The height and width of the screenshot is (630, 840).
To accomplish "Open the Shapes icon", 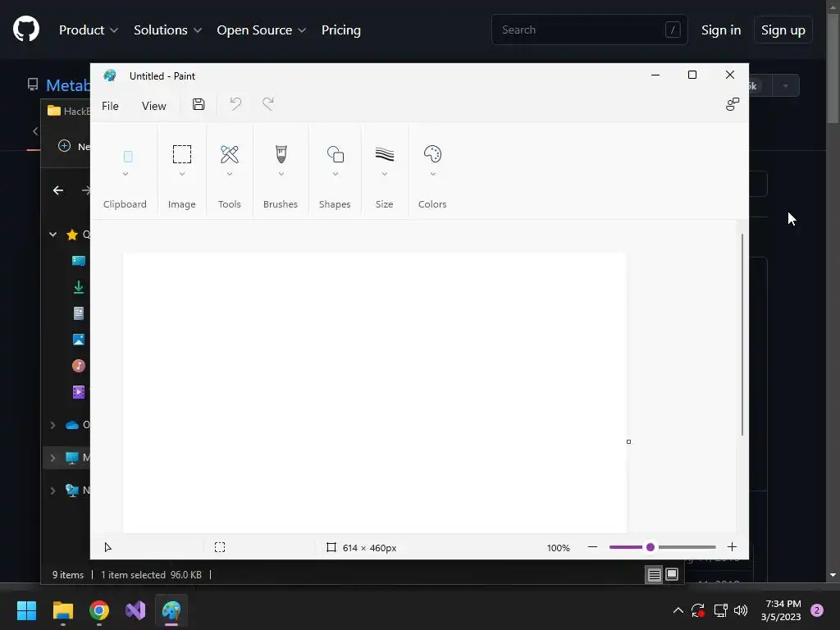I will [x=336, y=154].
